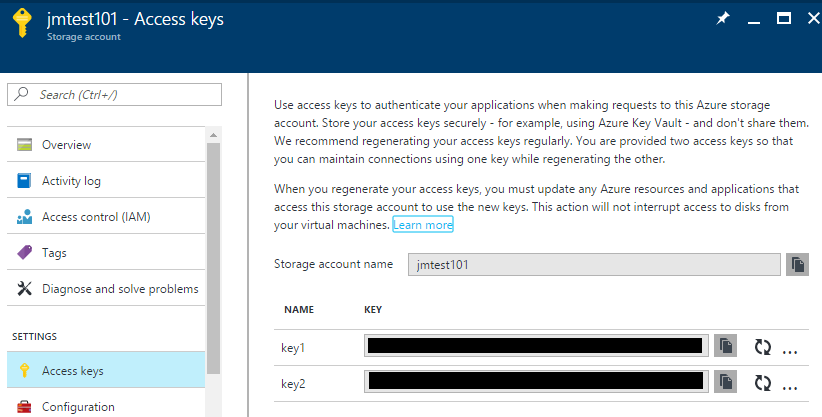Click the key2 value field
Image resolution: width=822 pixels, height=417 pixels.
pyautogui.click(x=536, y=382)
